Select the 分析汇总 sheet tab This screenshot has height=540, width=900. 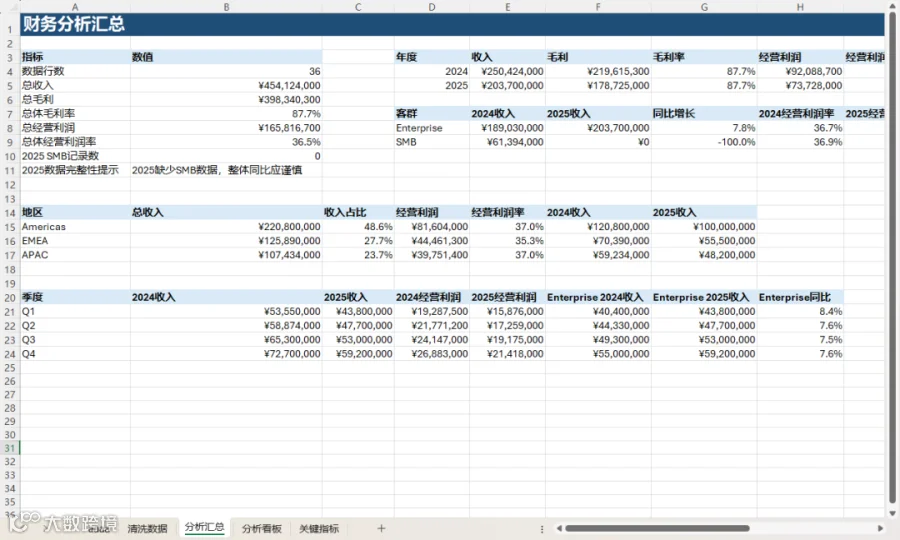click(204, 527)
